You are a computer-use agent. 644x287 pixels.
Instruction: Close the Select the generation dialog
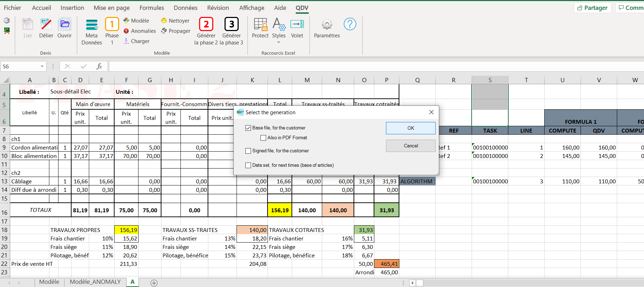431,112
